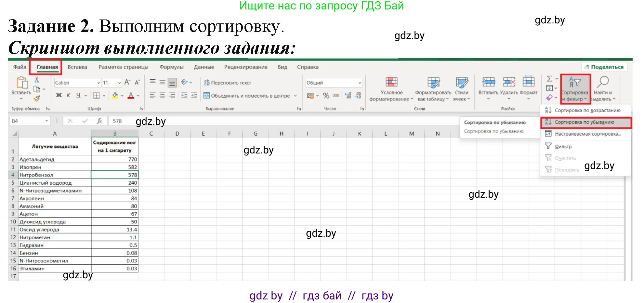
Task: Switch to the Данные ribbon tab
Action: click(204, 67)
